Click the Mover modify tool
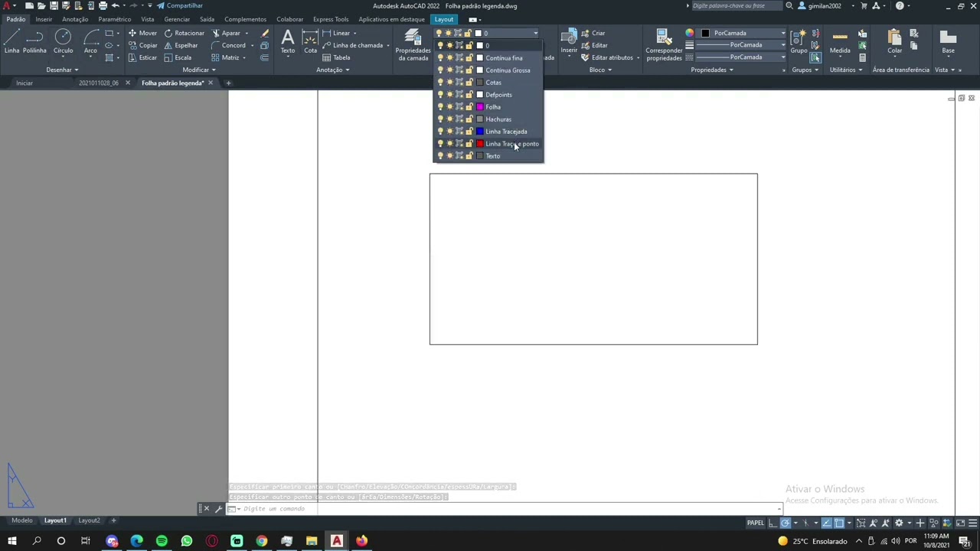Image resolution: width=980 pixels, height=551 pixels. pos(142,33)
